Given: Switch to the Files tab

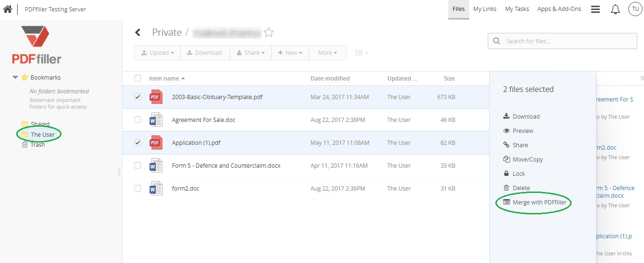Looking at the screenshot, I should [x=459, y=9].
